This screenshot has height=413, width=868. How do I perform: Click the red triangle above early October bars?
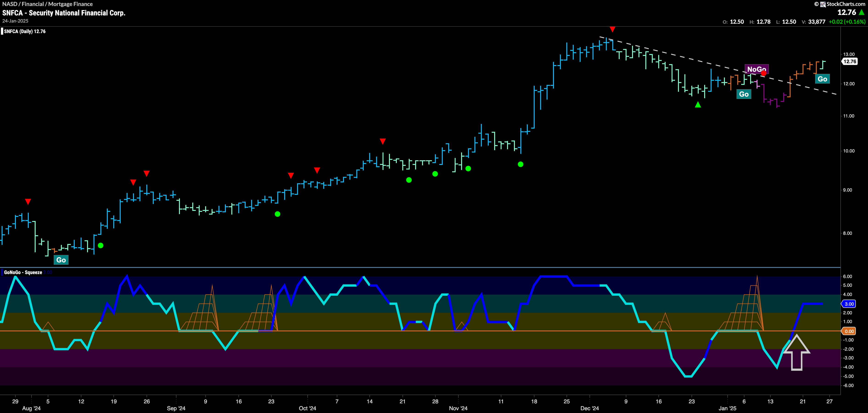[x=317, y=170]
